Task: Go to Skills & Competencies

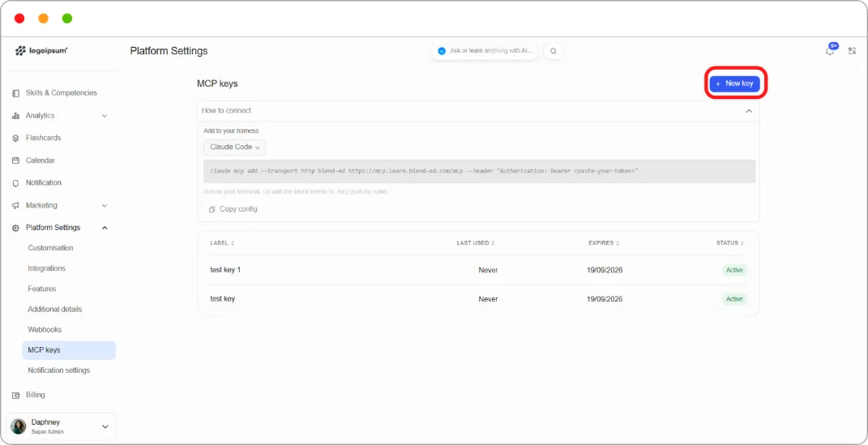Action: tap(62, 93)
